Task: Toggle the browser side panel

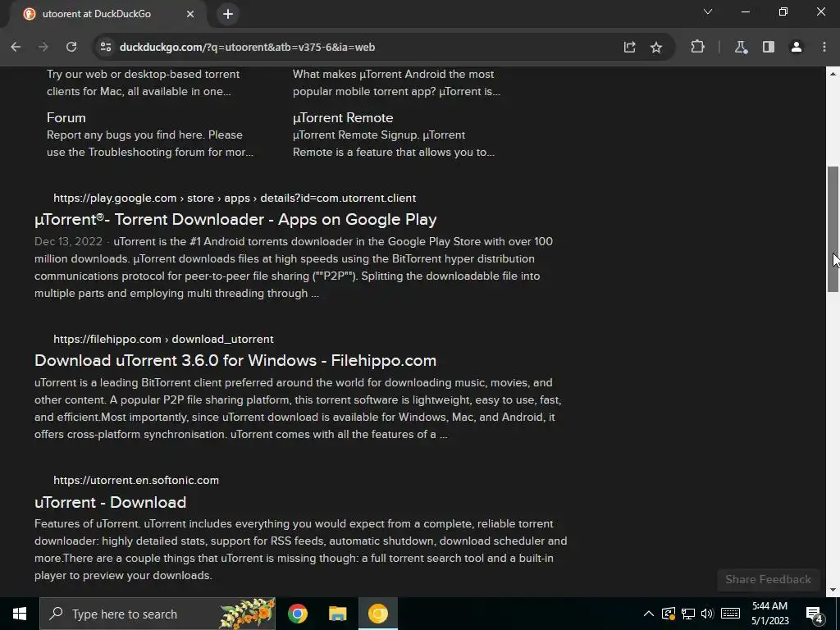Action: (x=769, y=47)
